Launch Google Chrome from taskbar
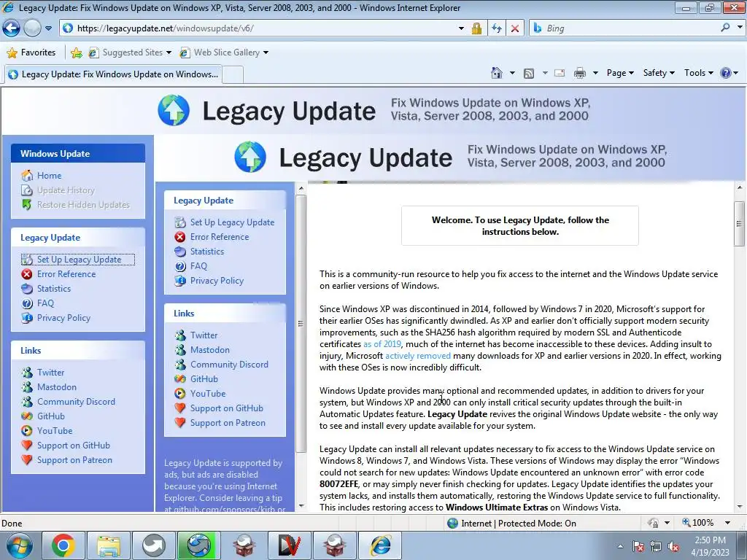The image size is (747, 560). click(63, 545)
